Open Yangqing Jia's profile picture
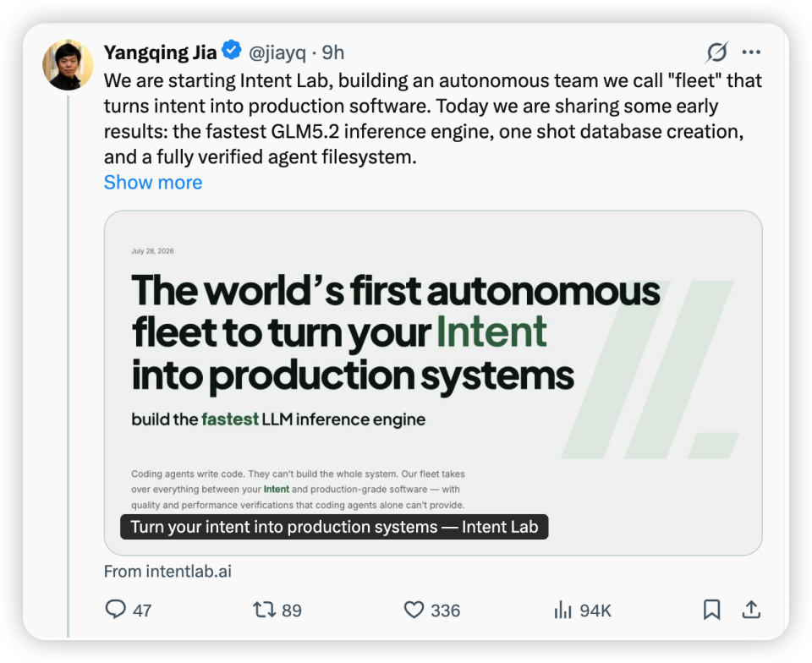812x663 pixels. point(68,65)
